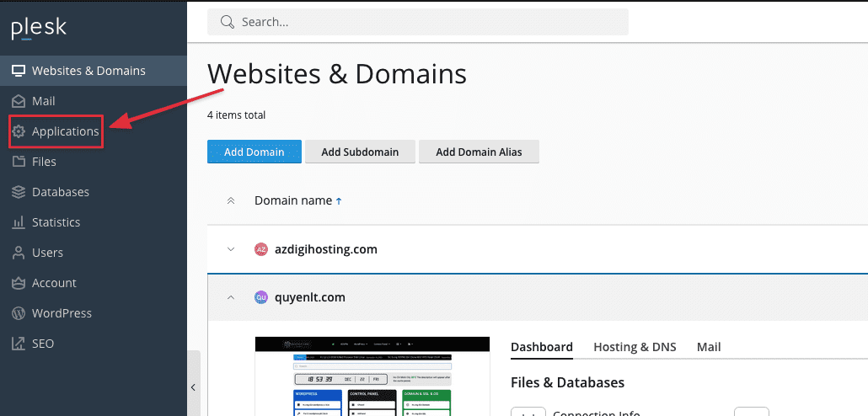Click the Add Domain Alias button
Image resolution: width=868 pixels, height=416 pixels.
[x=479, y=152]
